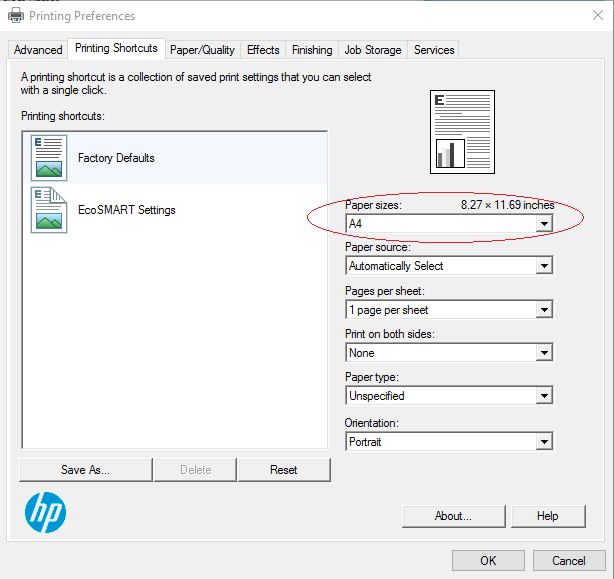Click the printer icon in title bar
Screen dimensions: 614x579
[x=16, y=16]
